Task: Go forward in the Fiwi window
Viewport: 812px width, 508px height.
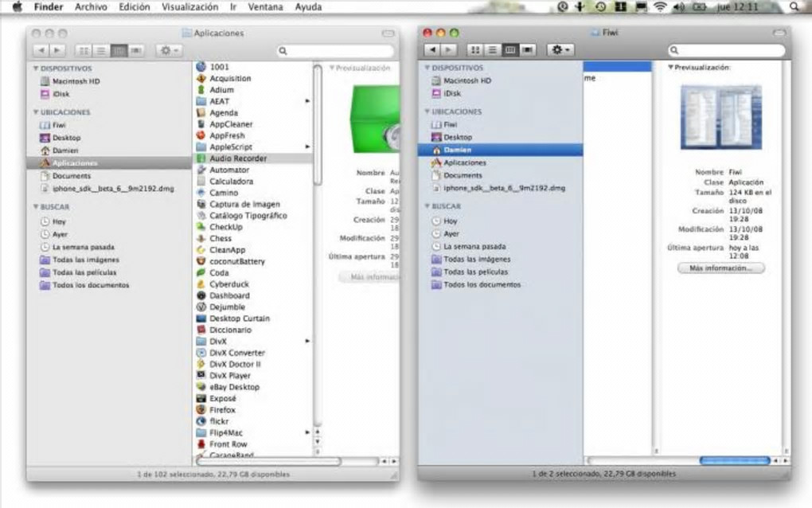Action: click(449, 49)
